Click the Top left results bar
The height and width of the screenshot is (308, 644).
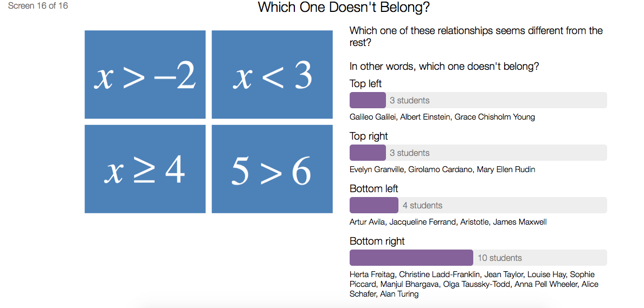click(x=478, y=100)
